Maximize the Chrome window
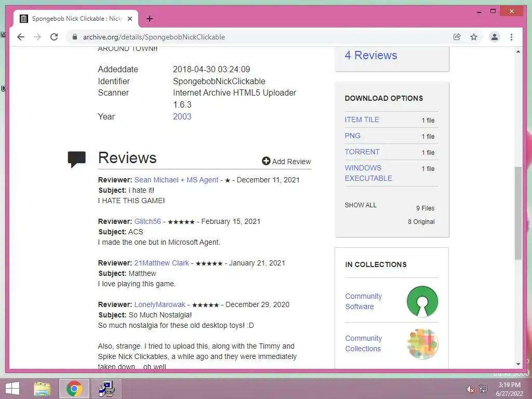 pos(493,11)
